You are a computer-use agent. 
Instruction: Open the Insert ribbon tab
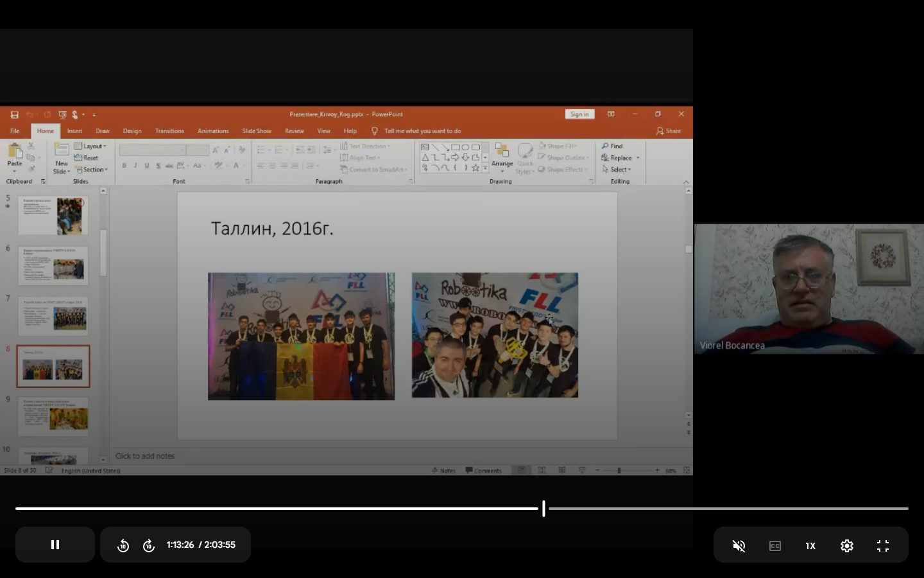tap(74, 131)
